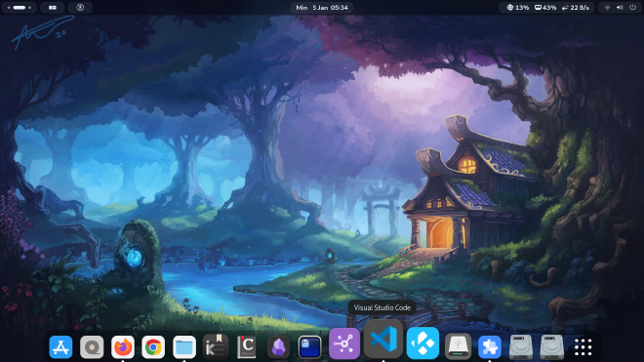Open the Files folder icon in dock
The width and height of the screenshot is (644, 362).
(x=184, y=346)
